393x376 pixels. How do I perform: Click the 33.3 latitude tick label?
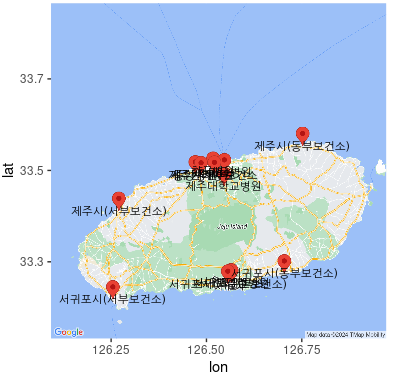(x=32, y=262)
